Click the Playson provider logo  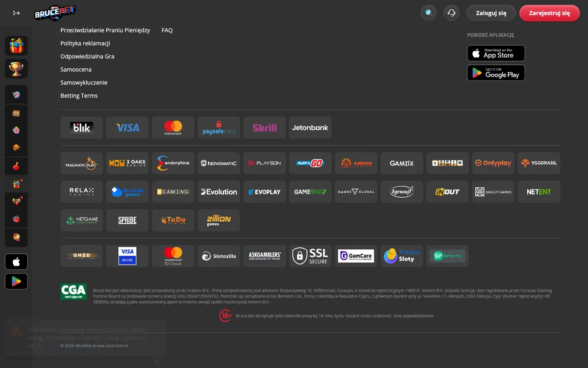tap(265, 163)
